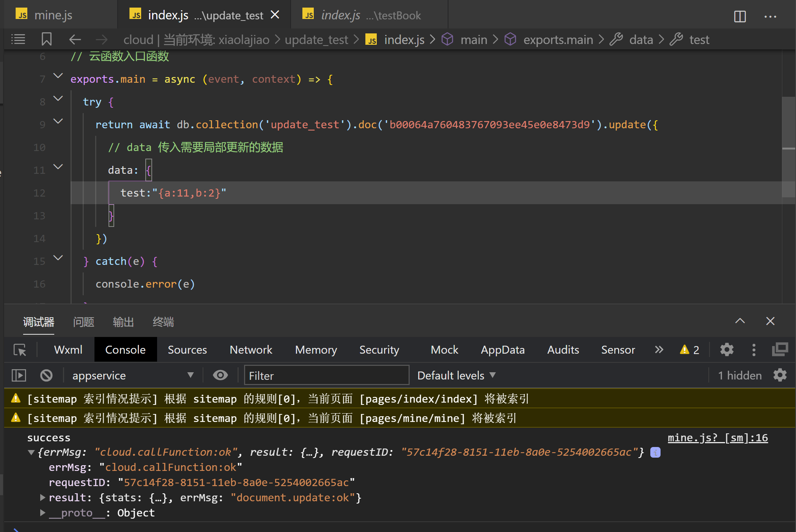Switch to the Network tab
The image size is (796, 532).
pyautogui.click(x=251, y=349)
